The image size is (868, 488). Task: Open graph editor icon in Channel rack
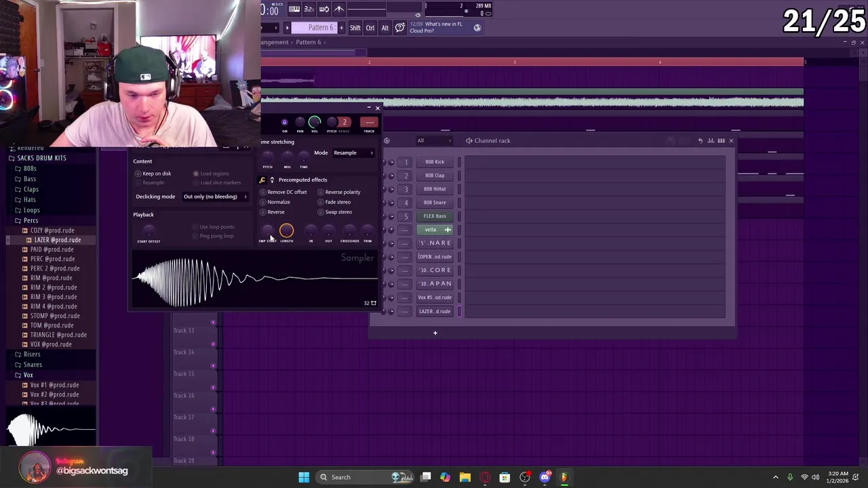point(711,140)
